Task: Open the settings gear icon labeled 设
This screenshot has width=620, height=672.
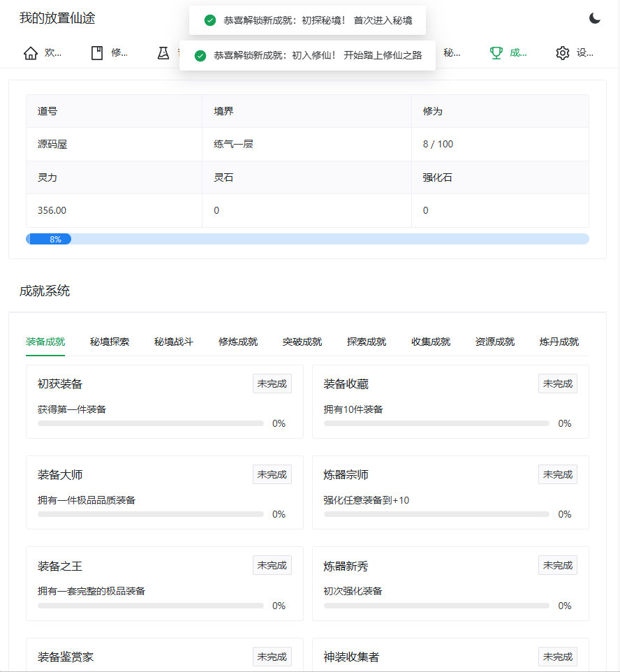Action: [x=562, y=52]
